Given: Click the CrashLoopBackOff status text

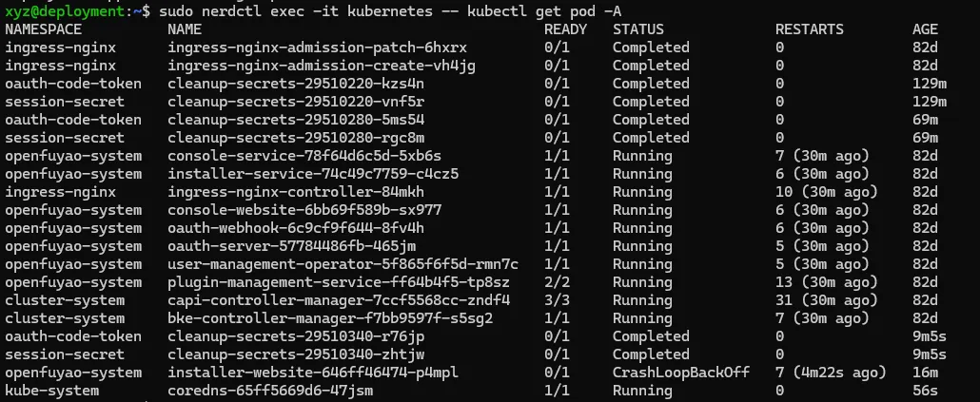Looking at the screenshot, I should (x=680, y=373).
